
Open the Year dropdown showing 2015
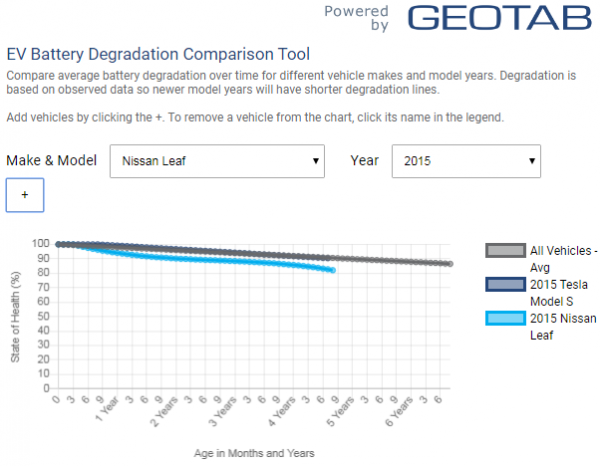[466, 161]
